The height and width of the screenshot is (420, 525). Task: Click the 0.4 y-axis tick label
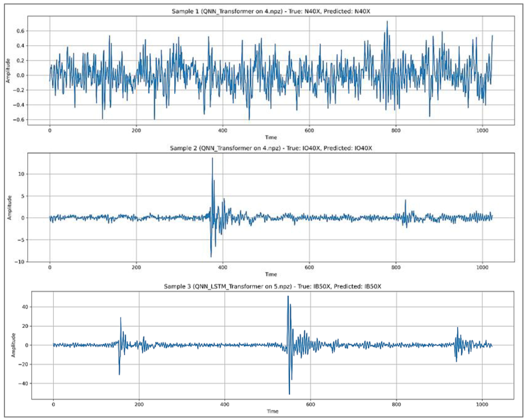tap(20, 46)
